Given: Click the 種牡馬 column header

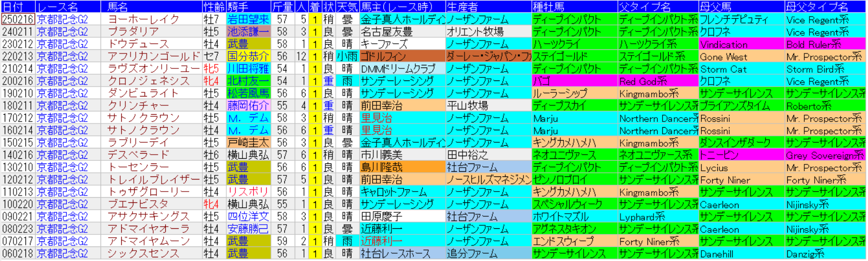Looking at the screenshot, I should 548,7.
